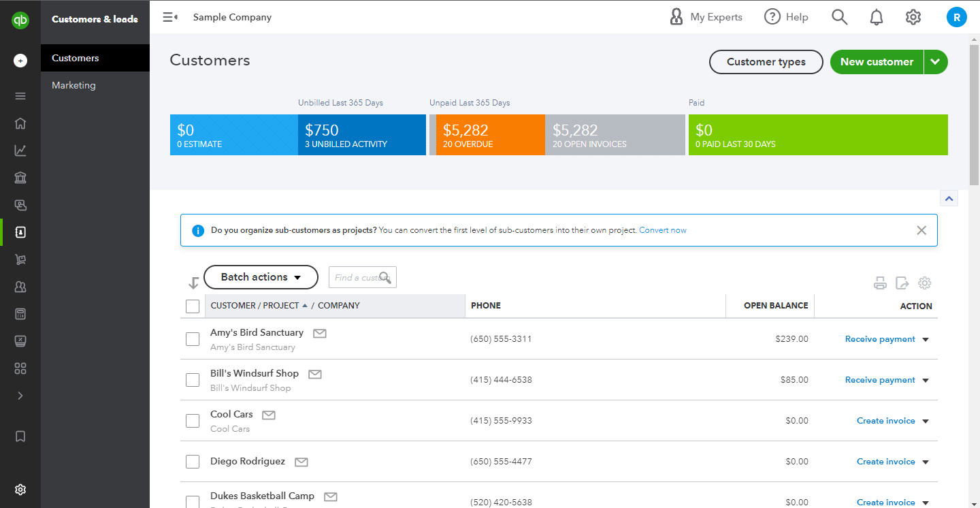This screenshot has width=980, height=508.
Task: Email Bill's Windsurf Shop envelope icon
Action: 315,374
